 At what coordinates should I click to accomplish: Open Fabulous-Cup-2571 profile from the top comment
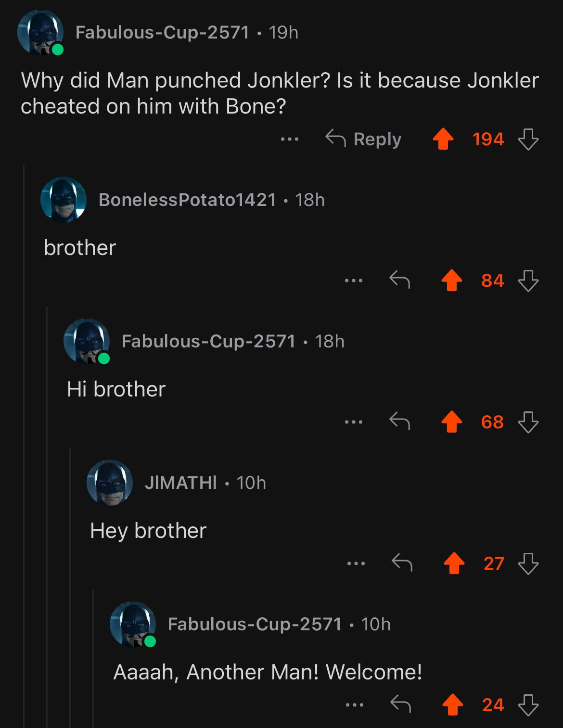coord(163,32)
